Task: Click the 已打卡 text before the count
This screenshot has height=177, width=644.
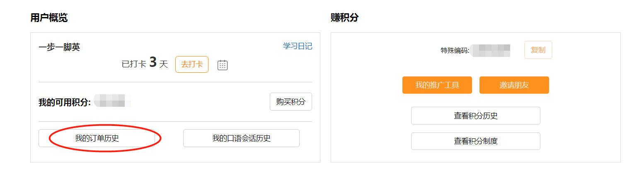Action: click(x=134, y=64)
